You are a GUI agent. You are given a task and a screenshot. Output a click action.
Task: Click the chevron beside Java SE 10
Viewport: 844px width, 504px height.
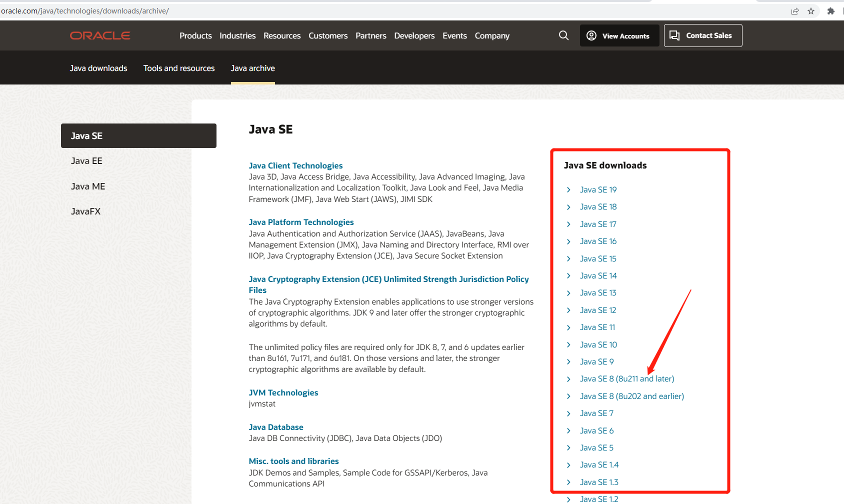point(568,345)
